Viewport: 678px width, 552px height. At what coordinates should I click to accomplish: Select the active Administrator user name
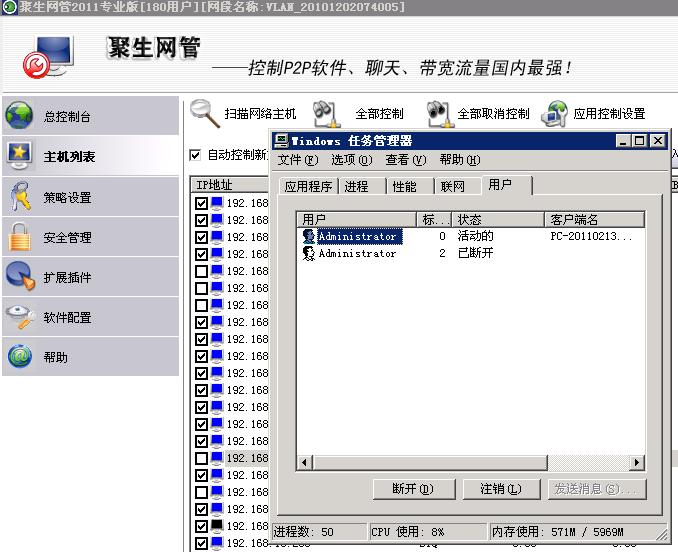[360, 236]
